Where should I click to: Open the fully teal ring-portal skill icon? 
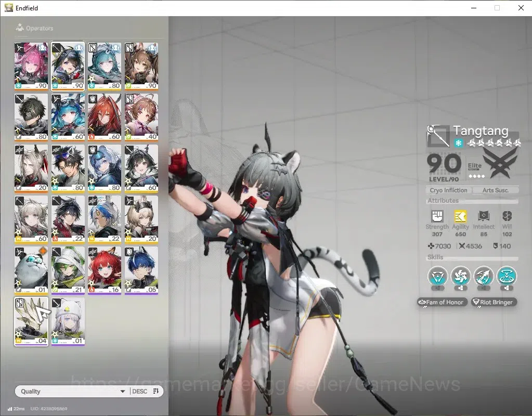click(507, 276)
